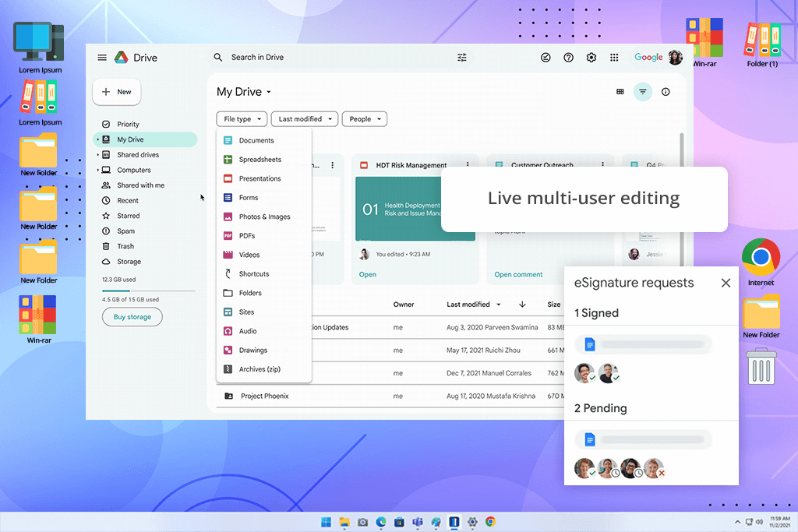Viewport: 798px width, 532px height.
Task: Open more options on HDT Risk Management card
Action: [468, 165]
